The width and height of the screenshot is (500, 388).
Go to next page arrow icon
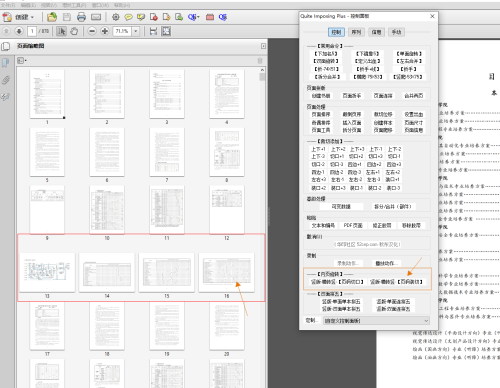pyautogui.click(x=19, y=31)
